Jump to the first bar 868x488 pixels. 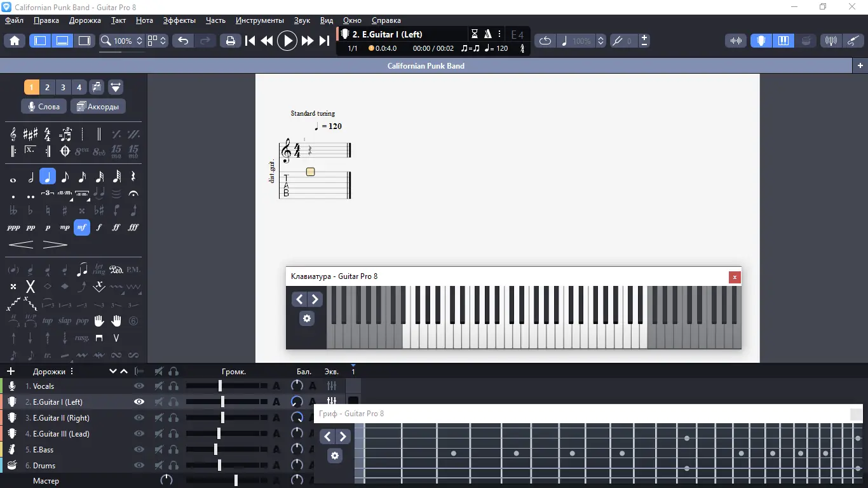pos(250,41)
